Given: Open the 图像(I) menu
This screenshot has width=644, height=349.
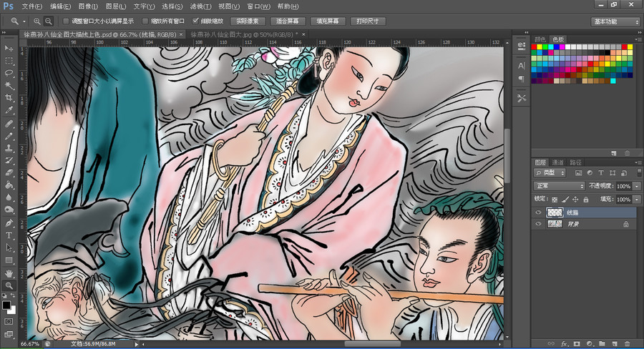Looking at the screenshot, I should (88, 6).
